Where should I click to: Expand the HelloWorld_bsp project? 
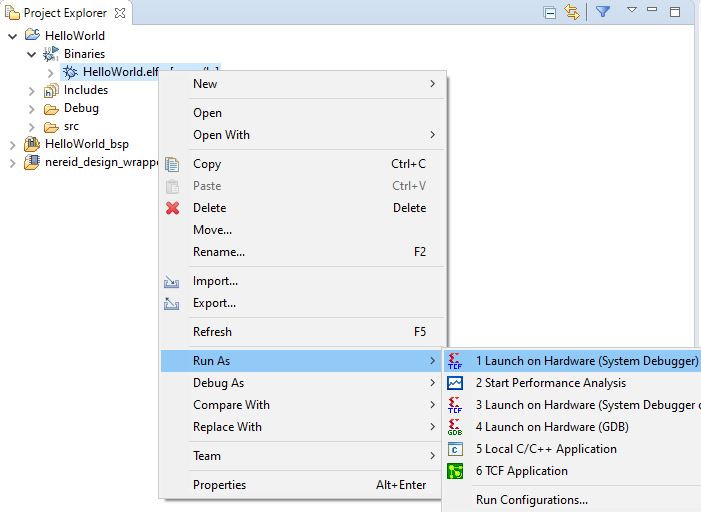pyautogui.click(x=12, y=144)
